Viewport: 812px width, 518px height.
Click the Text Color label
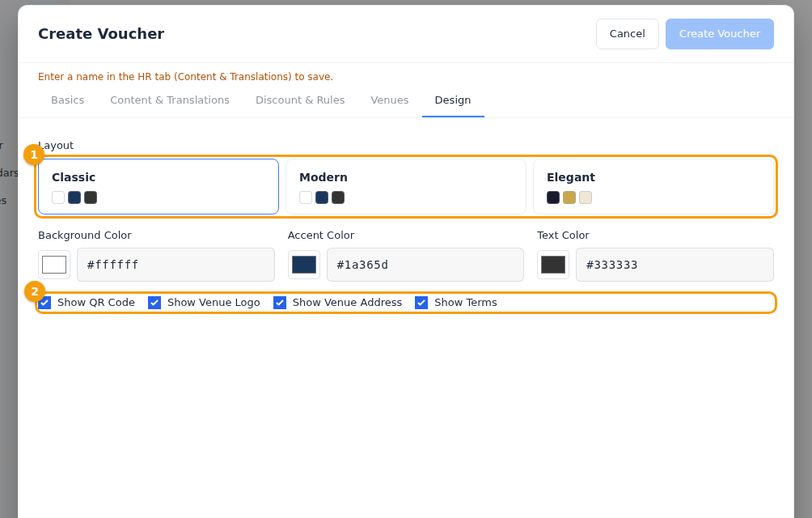click(x=563, y=236)
